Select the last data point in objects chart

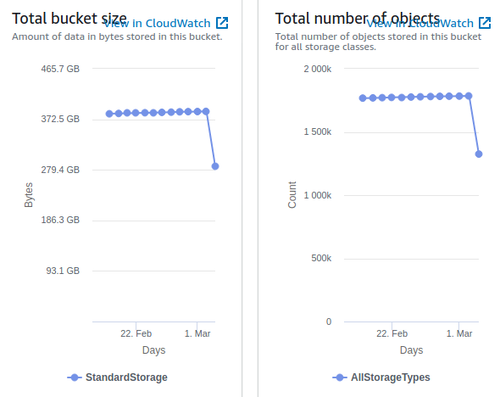[x=479, y=154]
